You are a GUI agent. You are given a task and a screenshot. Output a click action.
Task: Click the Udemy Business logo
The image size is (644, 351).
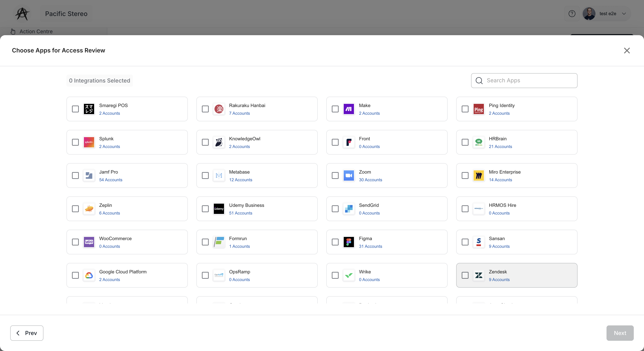click(x=219, y=209)
